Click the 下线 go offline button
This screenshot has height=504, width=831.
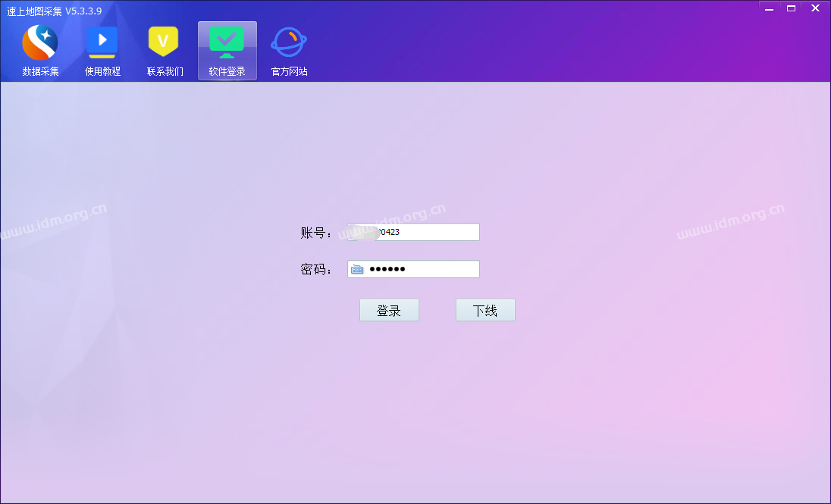tap(485, 310)
